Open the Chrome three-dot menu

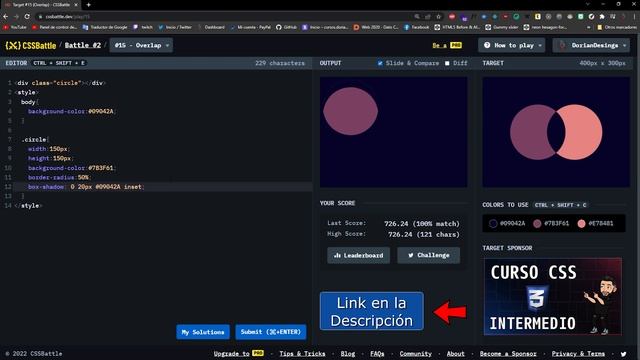click(x=635, y=16)
